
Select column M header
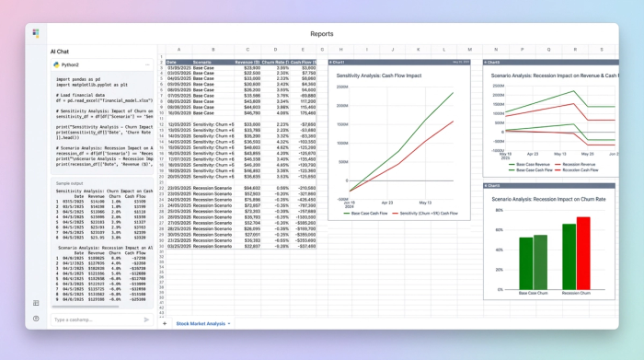(469, 50)
